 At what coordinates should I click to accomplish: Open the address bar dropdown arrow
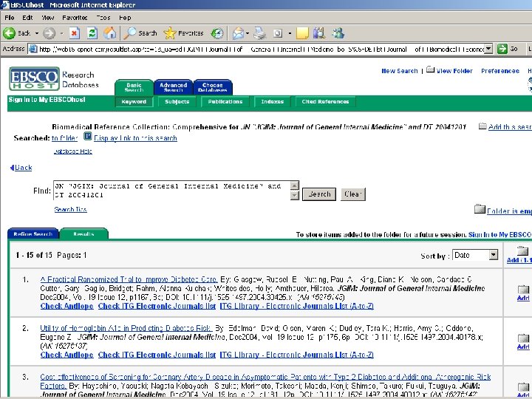(488, 49)
